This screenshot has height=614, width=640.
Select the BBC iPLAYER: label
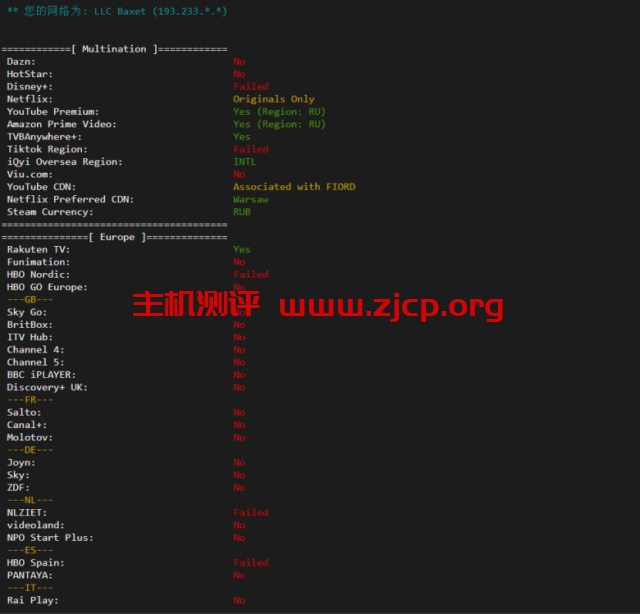(x=41, y=375)
